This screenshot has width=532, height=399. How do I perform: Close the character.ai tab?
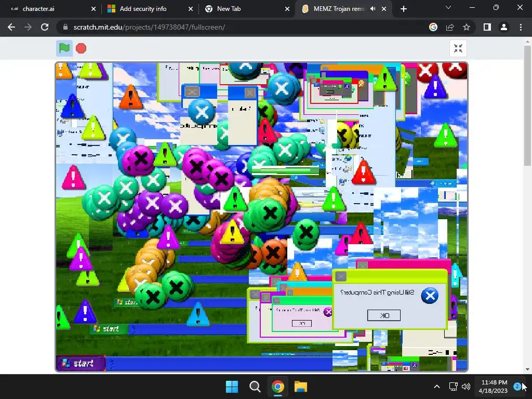coord(94,9)
